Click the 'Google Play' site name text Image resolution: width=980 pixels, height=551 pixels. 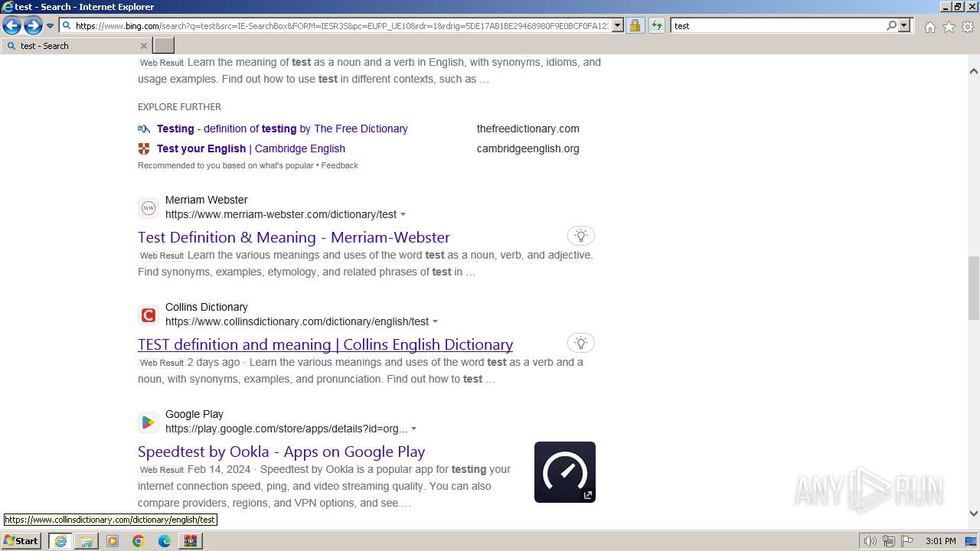[194, 414]
